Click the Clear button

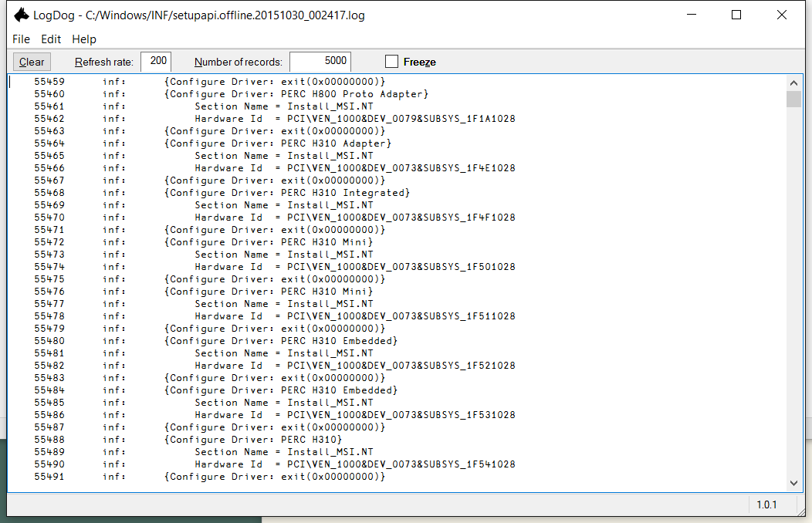click(x=32, y=62)
